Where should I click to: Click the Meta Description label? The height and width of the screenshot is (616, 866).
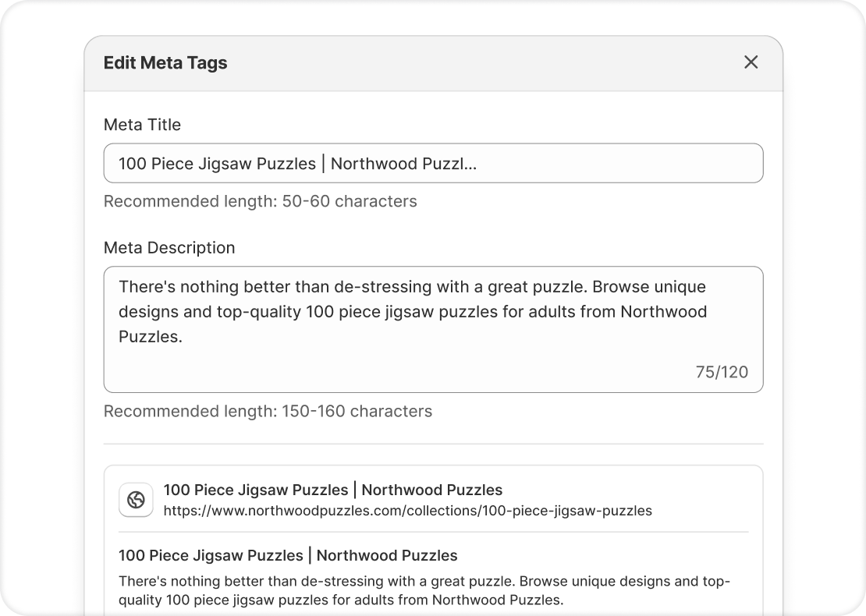coord(169,248)
